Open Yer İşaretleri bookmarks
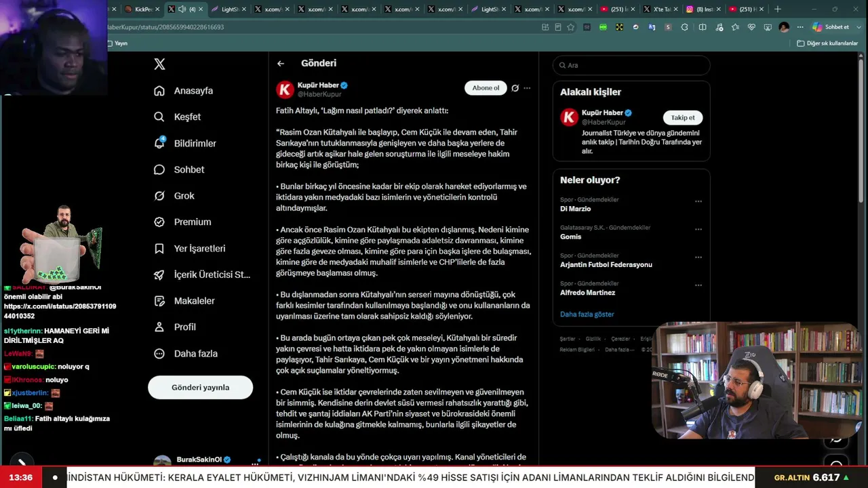 (x=190, y=249)
